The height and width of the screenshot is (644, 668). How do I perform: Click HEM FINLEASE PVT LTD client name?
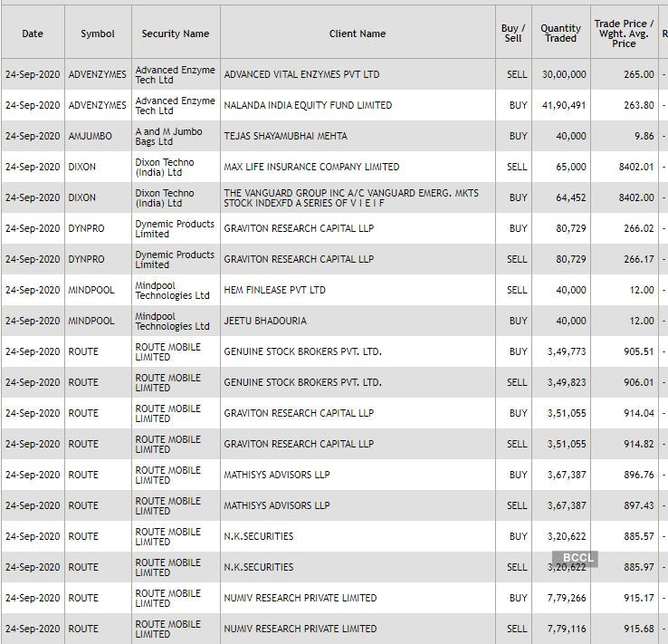[x=275, y=290]
